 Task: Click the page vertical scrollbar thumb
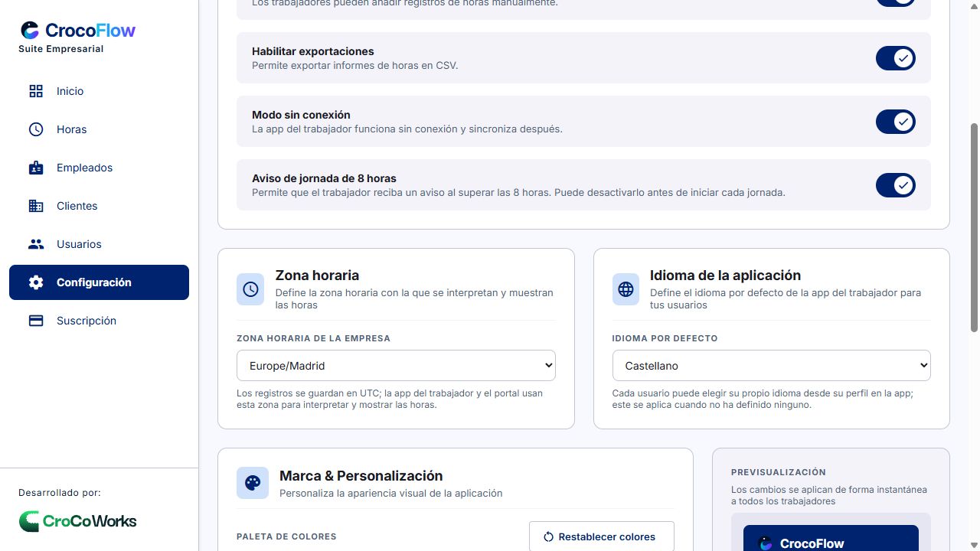pyautogui.click(x=975, y=227)
